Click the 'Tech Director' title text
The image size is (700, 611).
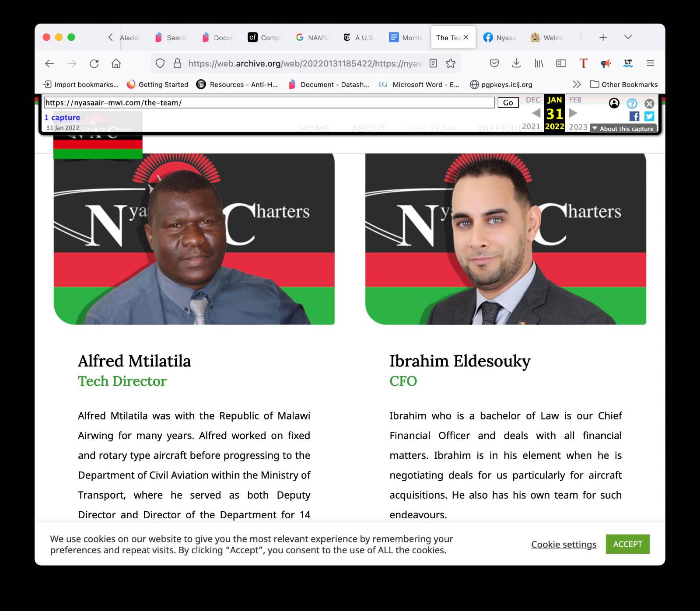122,381
